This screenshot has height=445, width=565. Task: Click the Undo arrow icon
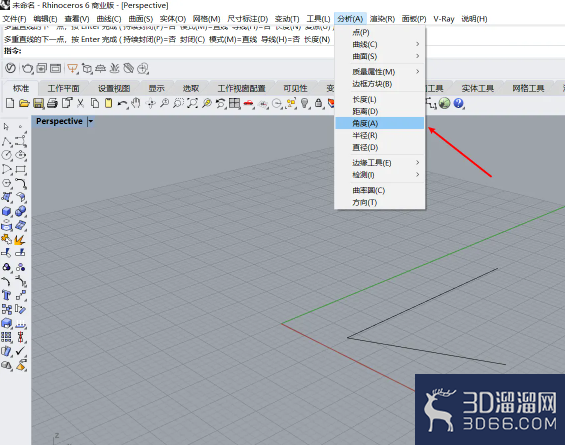coord(122,104)
